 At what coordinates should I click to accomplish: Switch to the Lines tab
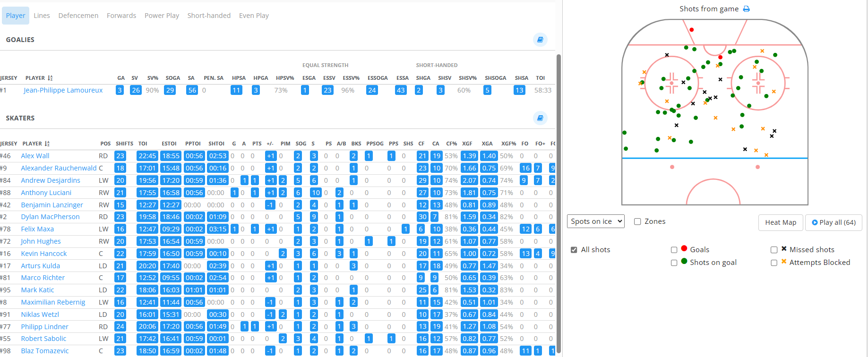[x=42, y=16]
